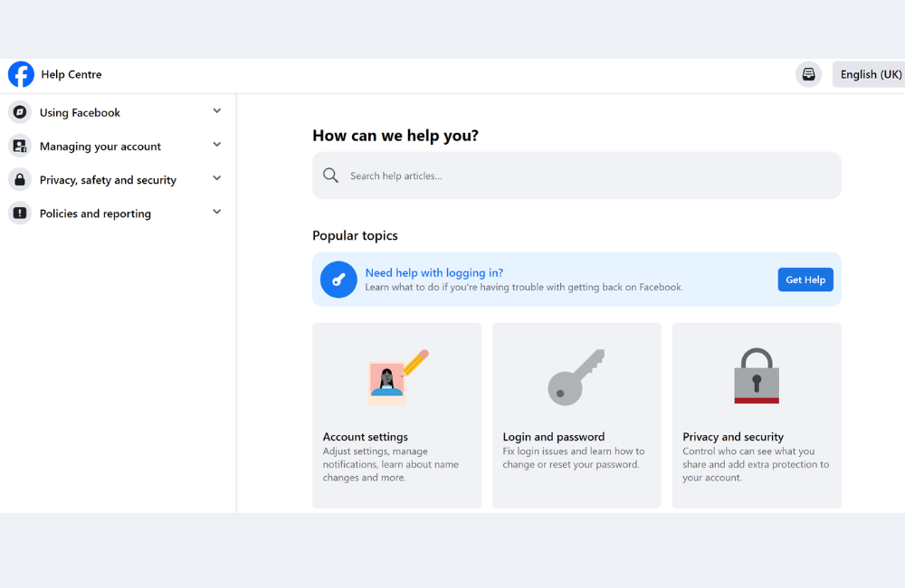Screen dimensions: 905x588
Task: Expand the Using Facebook section
Action: (216, 109)
